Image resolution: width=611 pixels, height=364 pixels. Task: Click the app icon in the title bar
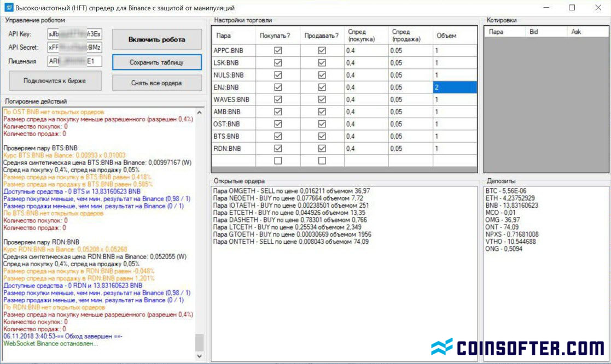click(x=8, y=8)
